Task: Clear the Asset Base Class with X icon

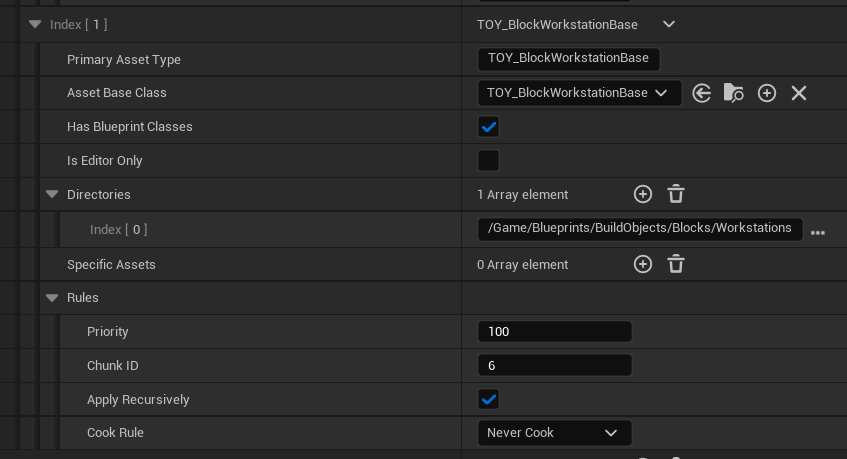Action: point(799,93)
